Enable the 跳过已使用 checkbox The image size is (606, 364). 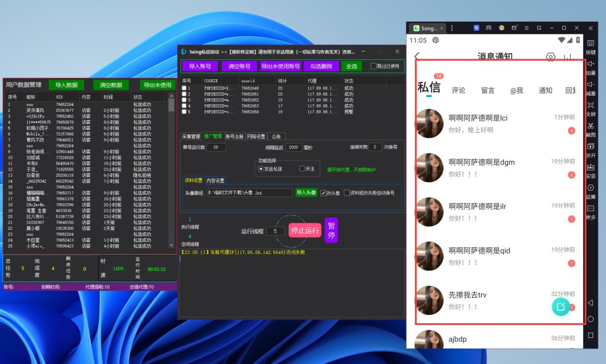coord(373,66)
